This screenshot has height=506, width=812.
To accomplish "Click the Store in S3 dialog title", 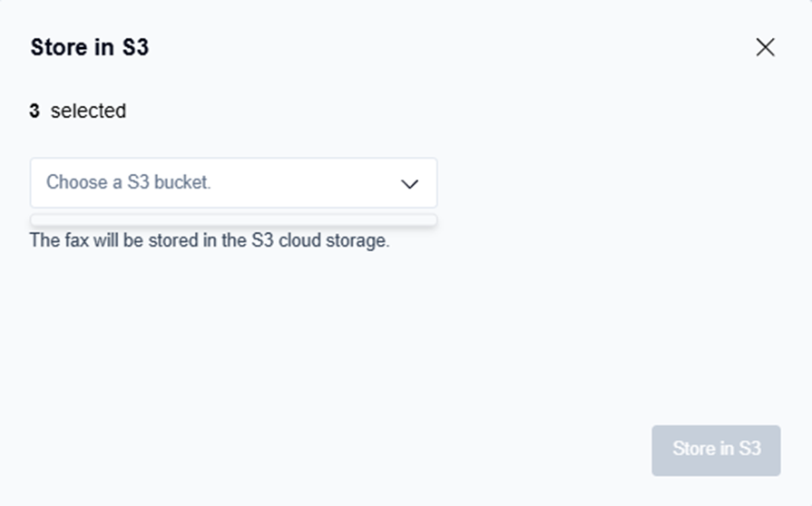I will point(89,48).
